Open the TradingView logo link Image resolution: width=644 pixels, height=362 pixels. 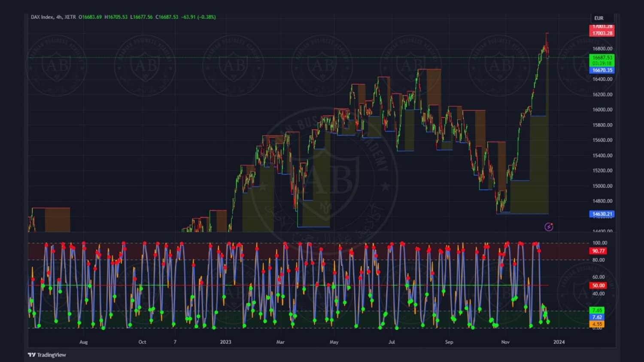(47, 355)
